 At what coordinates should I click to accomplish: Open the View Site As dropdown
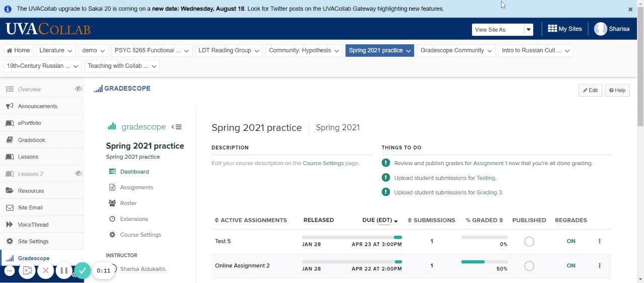point(528,30)
